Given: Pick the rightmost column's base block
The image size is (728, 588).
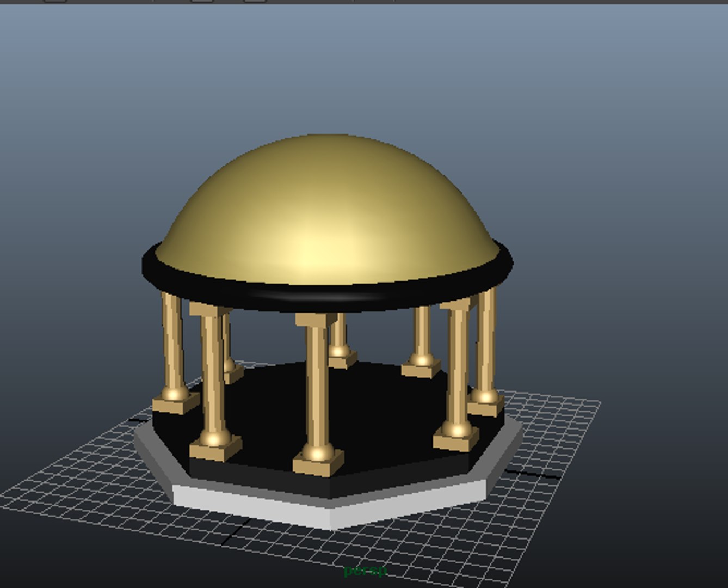Looking at the screenshot, I should 485,407.
